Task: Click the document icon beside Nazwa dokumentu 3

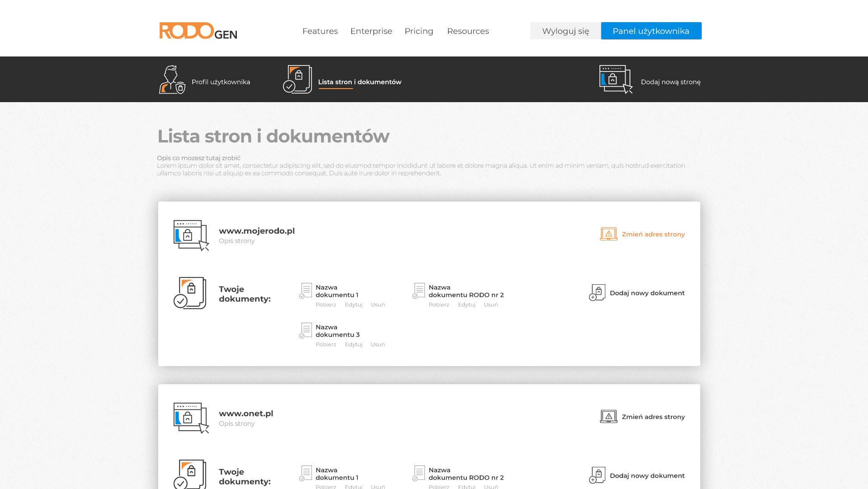Action: 306,330
